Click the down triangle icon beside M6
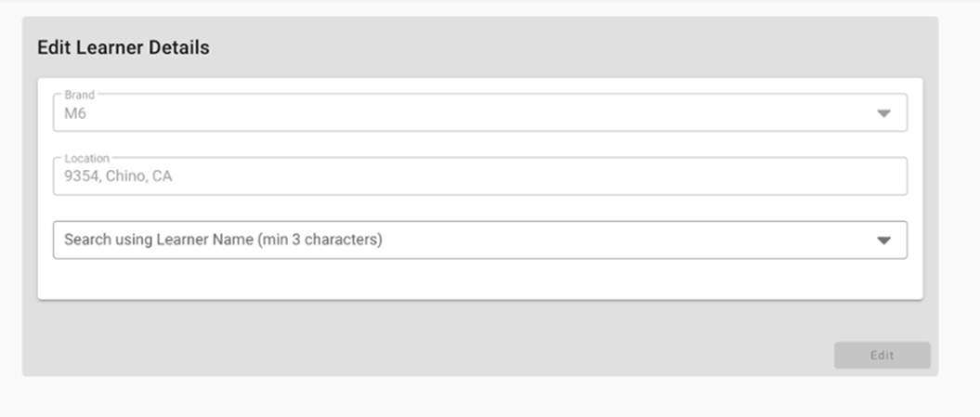The height and width of the screenshot is (417, 980). click(x=883, y=113)
